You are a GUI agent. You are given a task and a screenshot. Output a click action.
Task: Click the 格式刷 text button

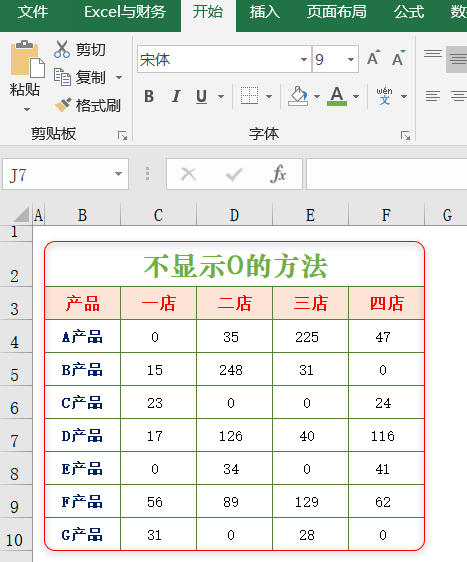98,105
